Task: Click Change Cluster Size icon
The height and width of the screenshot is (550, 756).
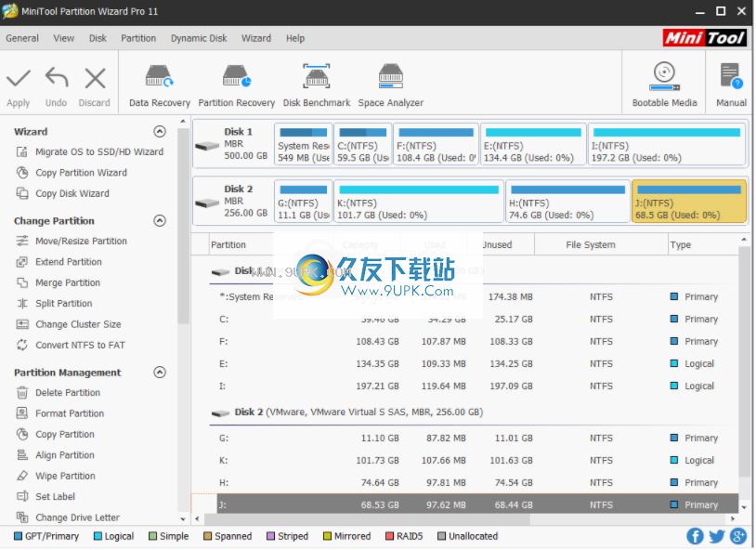Action: point(22,324)
